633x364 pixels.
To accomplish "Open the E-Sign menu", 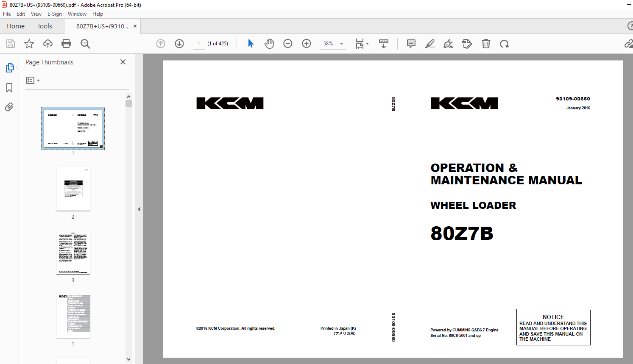I will 55,14.
